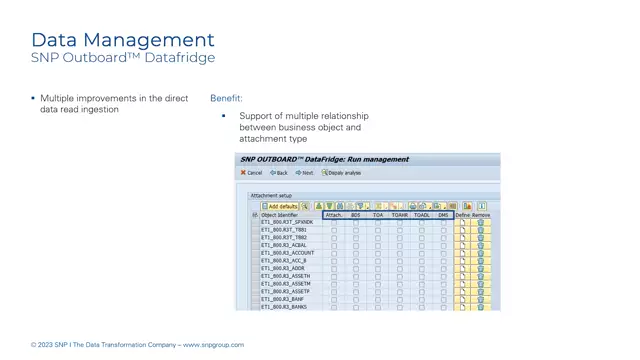
Task: Tick DMS checkbox for ET1_800.R3_ASSETH
Action: pos(444,276)
